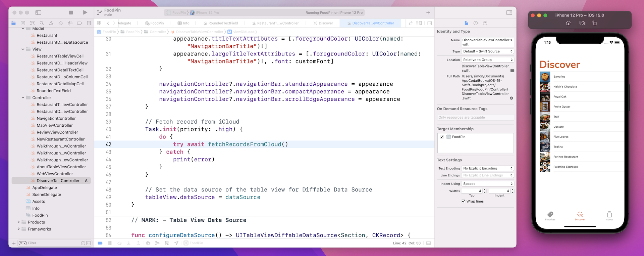Open AppDelegate file in project navigator
Screen dimensions: 644x256
tap(44, 187)
